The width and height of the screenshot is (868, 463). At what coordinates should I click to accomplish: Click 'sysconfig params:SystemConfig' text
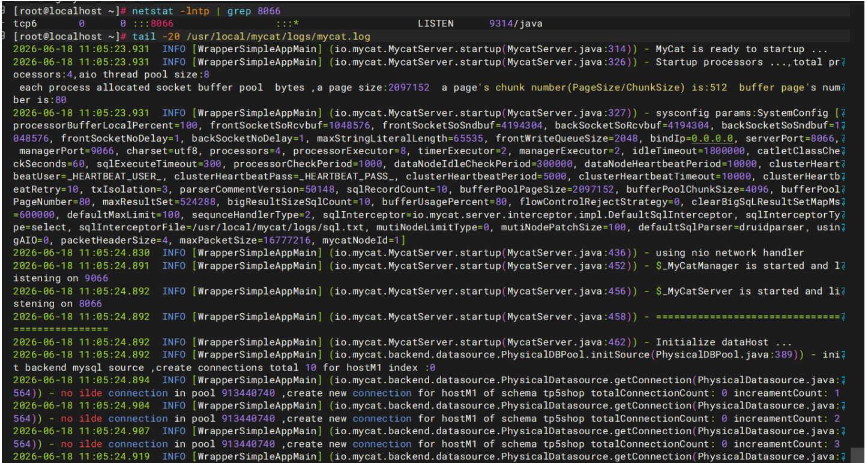coord(742,113)
